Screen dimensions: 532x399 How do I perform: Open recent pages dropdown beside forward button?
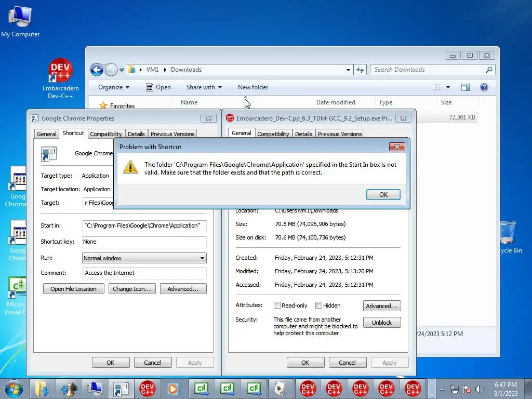coord(122,70)
